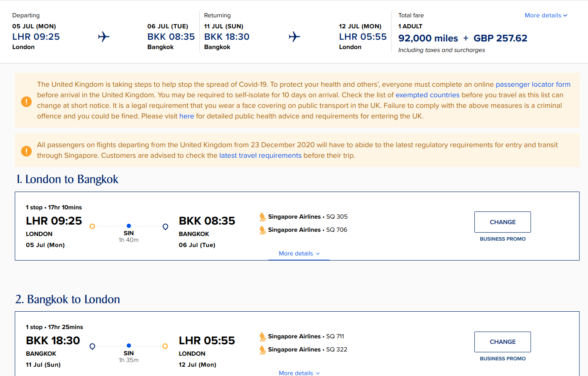Click the returning flight airplane icon in header
This screenshot has width=588, height=376.
point(294,37)
